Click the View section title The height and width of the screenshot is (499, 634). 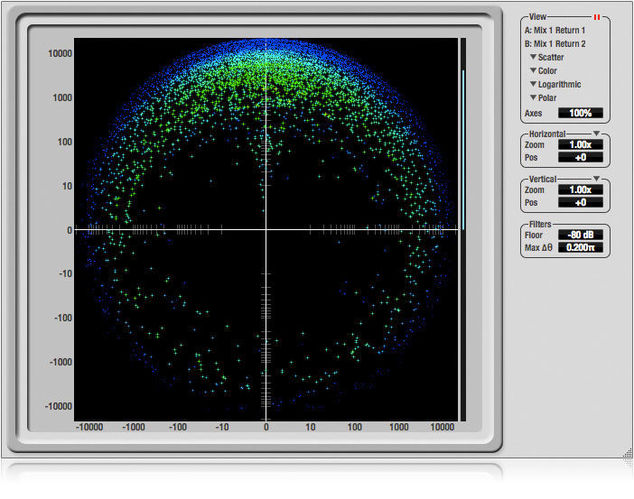538,17
